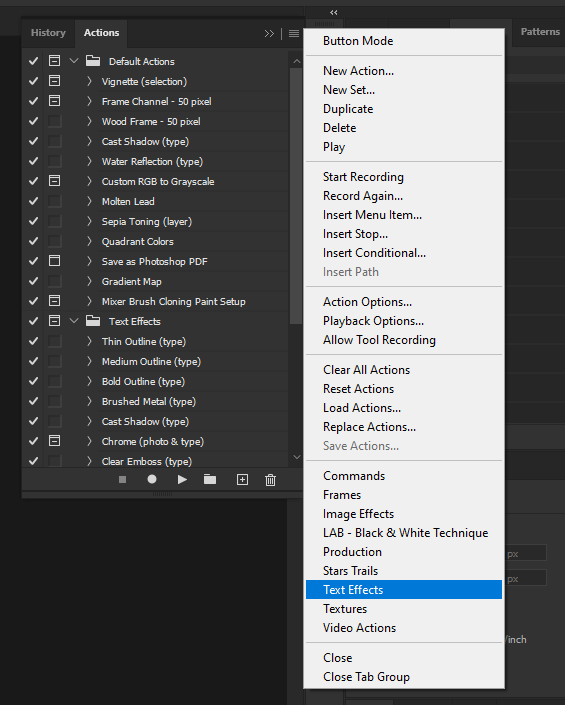Screen dimensions: 565x705
Task: Play the selected action using triangle icon
Action: (x=182, y=480)
